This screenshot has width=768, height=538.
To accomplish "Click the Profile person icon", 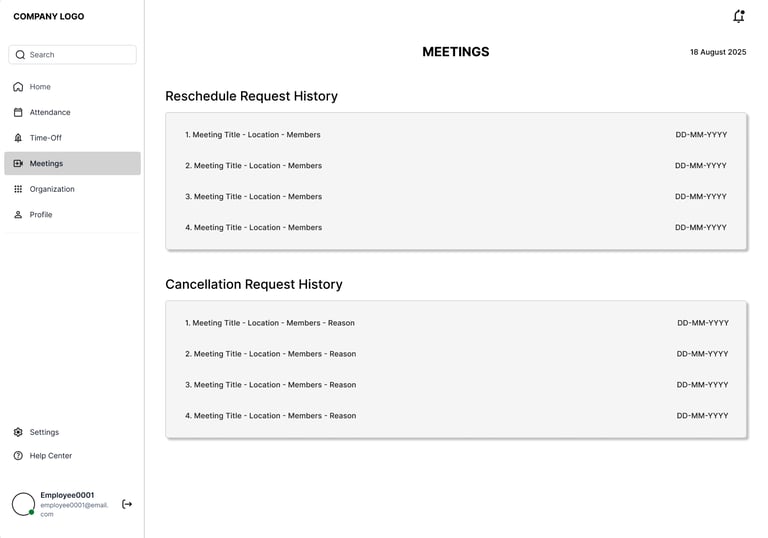I will [18, 215].
